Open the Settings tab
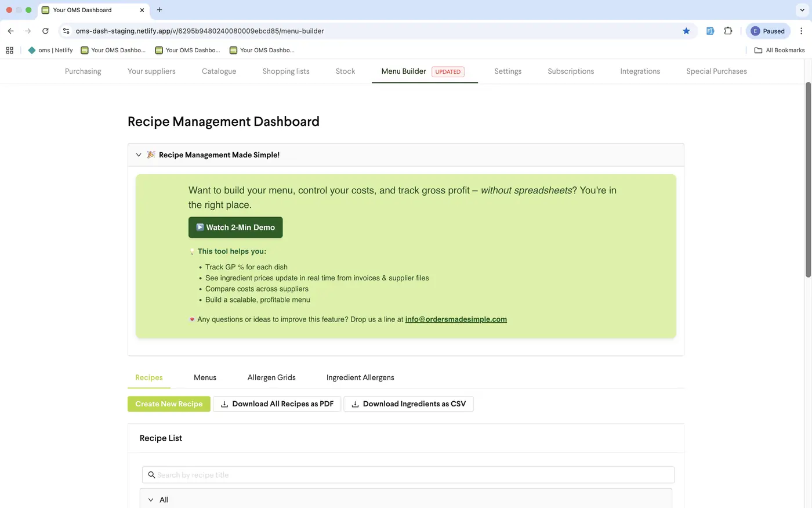Viewport: 812px width, 508px height. click(x=508, y=71)
